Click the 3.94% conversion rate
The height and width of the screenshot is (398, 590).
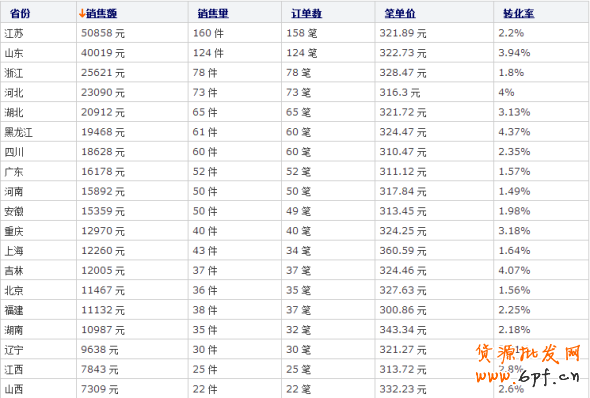pos(514,53)
